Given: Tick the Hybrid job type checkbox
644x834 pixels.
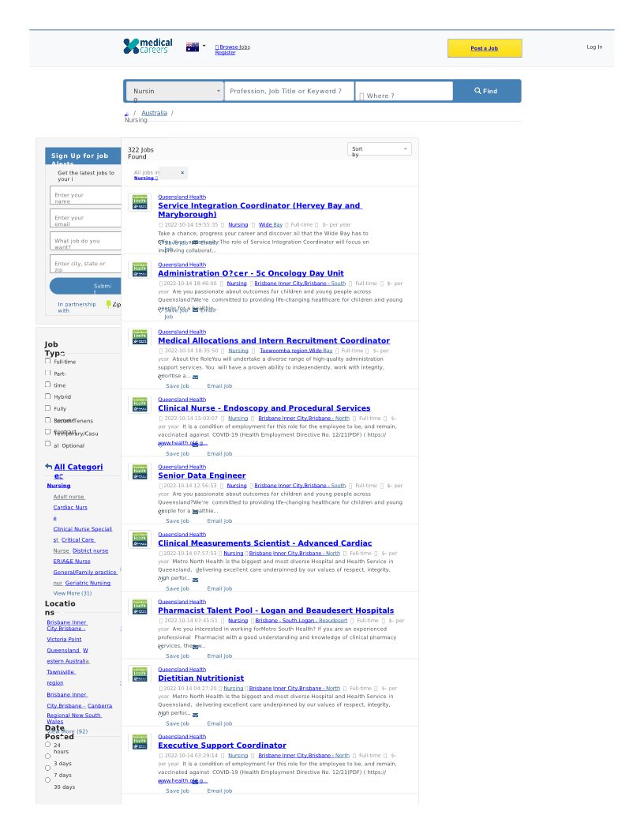Looking at the screenshot, I should pyautogui.click(x=47, y=396).
